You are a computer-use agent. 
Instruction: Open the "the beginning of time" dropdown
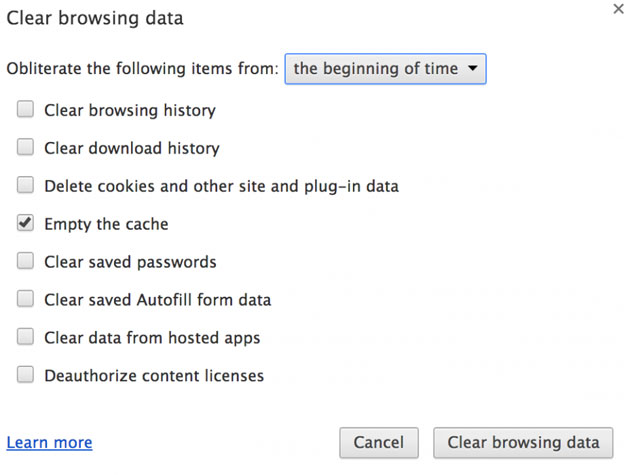pyautogui.click(x=385, y=69)
